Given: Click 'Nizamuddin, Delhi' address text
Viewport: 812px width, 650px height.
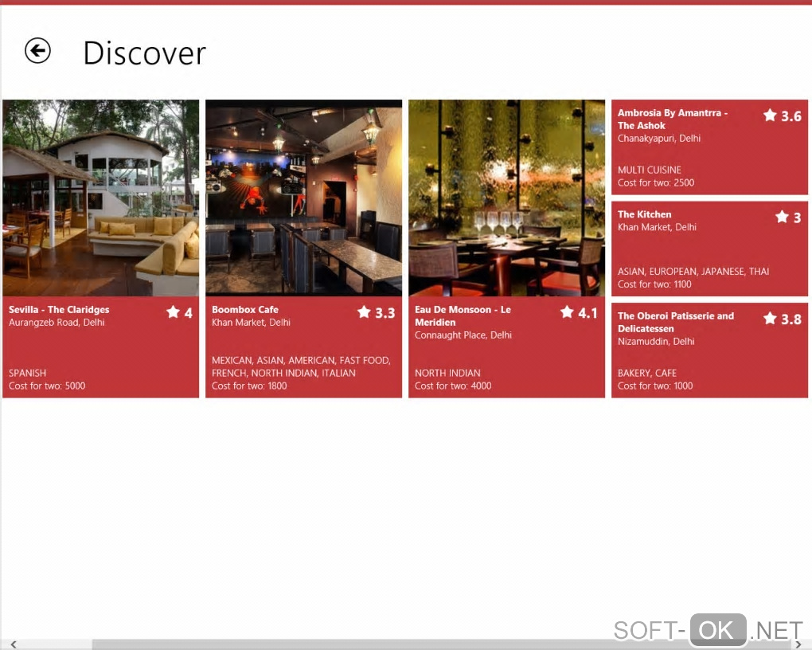Looking at the screenshot, I should [x=656, y=342].
